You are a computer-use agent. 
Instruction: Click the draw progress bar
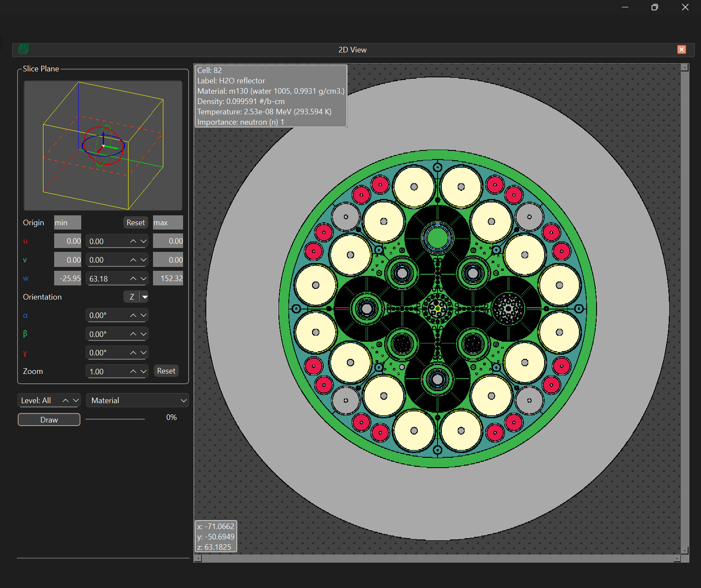pyautogui.click(x=115, y=419)
